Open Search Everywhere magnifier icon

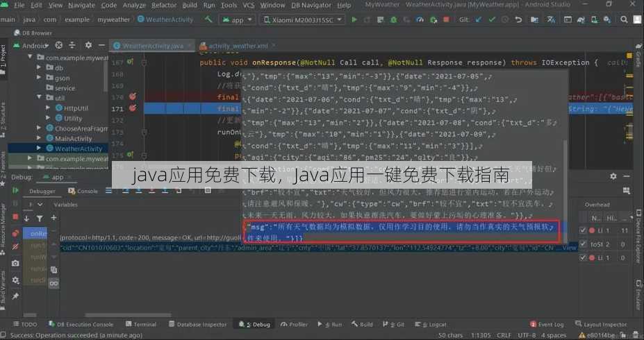[624, 19]
